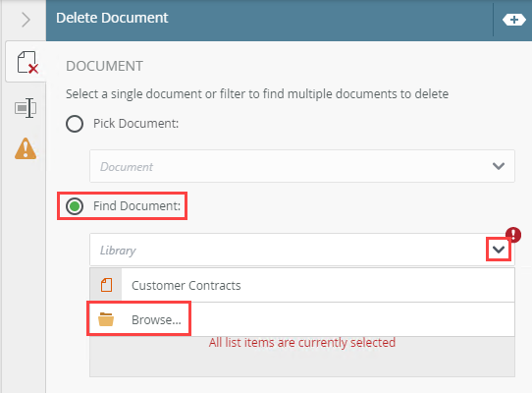The height and width of the screenshot is (393, 532).
Task: Open the Properties tab icon in sidebar
Action: point(26,108)
